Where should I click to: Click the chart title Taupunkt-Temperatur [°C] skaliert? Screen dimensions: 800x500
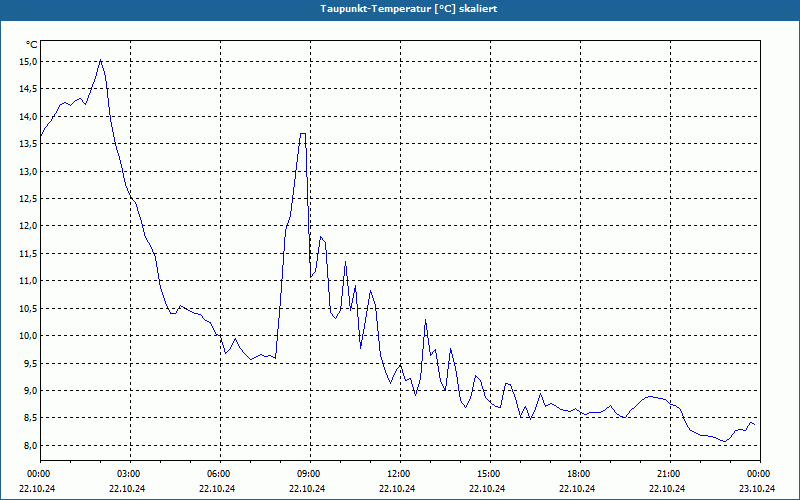[x=409, y=9]
